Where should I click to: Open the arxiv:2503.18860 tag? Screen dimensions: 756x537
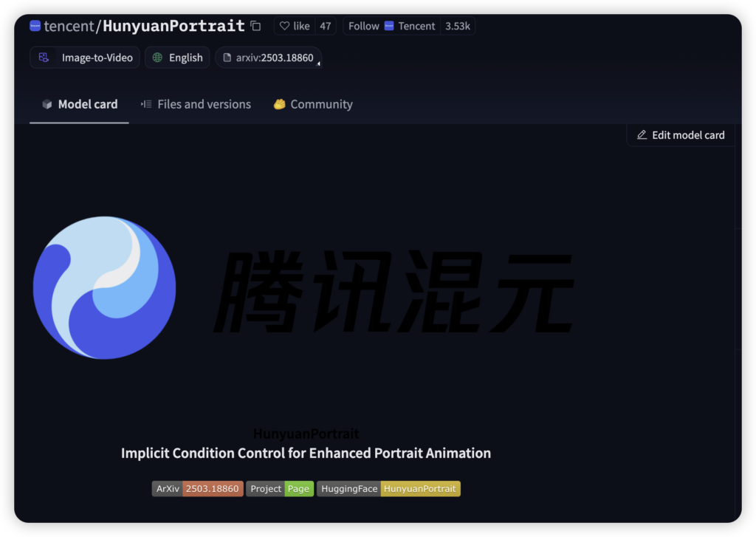click(x=269, y=58)
